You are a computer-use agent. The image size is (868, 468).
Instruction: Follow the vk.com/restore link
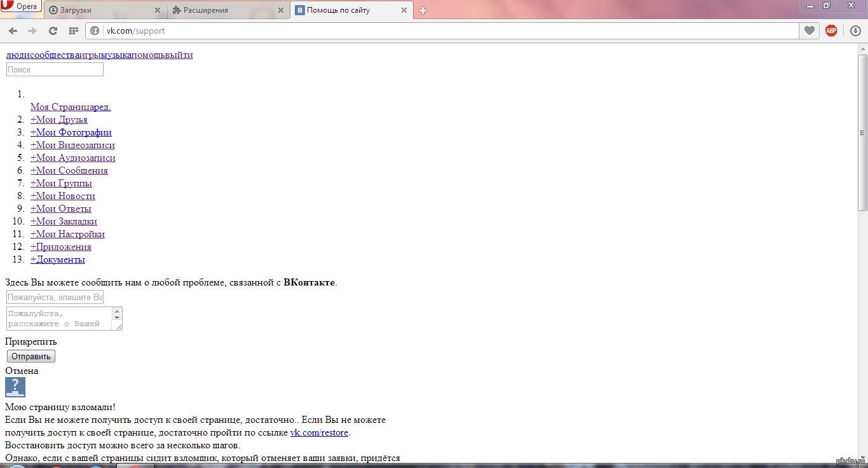pyautogui.click(x=319, y=432)
